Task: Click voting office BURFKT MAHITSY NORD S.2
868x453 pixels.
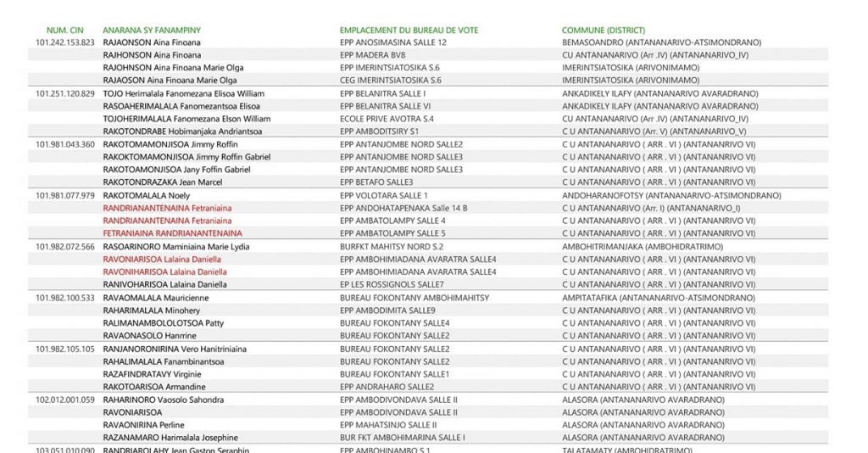Action: tap(392, 247)
